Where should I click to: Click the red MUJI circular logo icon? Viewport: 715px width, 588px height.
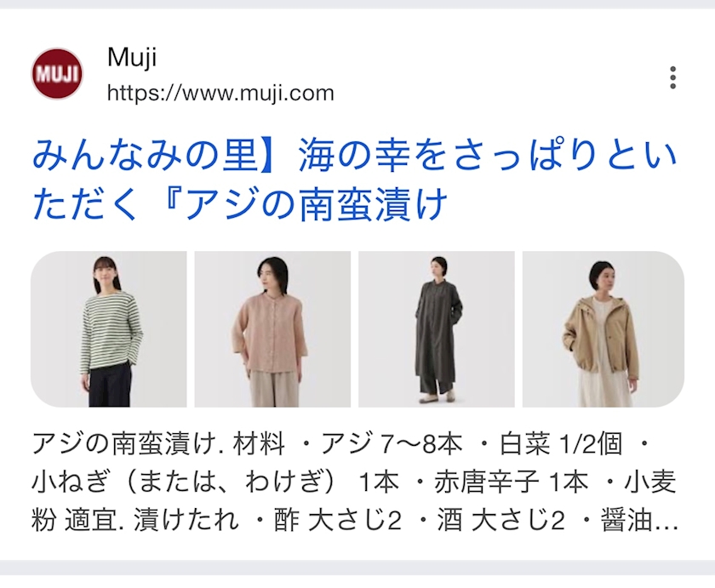click(57, 74)
